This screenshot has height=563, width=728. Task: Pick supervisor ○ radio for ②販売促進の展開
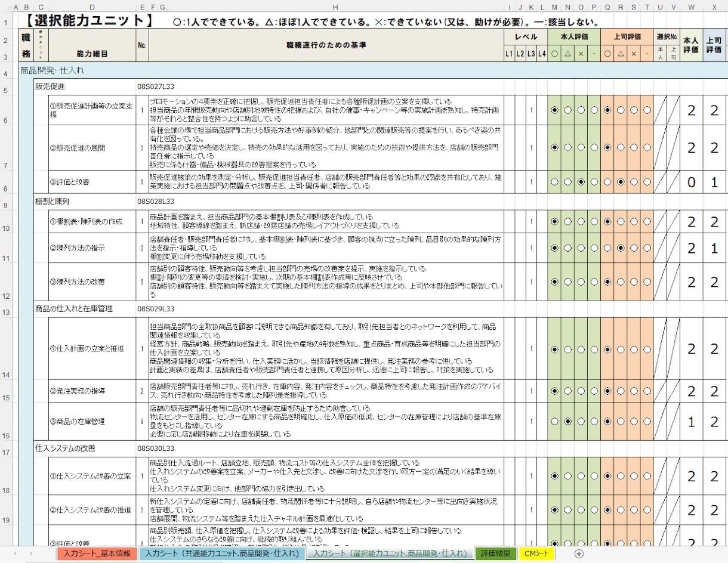click(x=607, y=147)
